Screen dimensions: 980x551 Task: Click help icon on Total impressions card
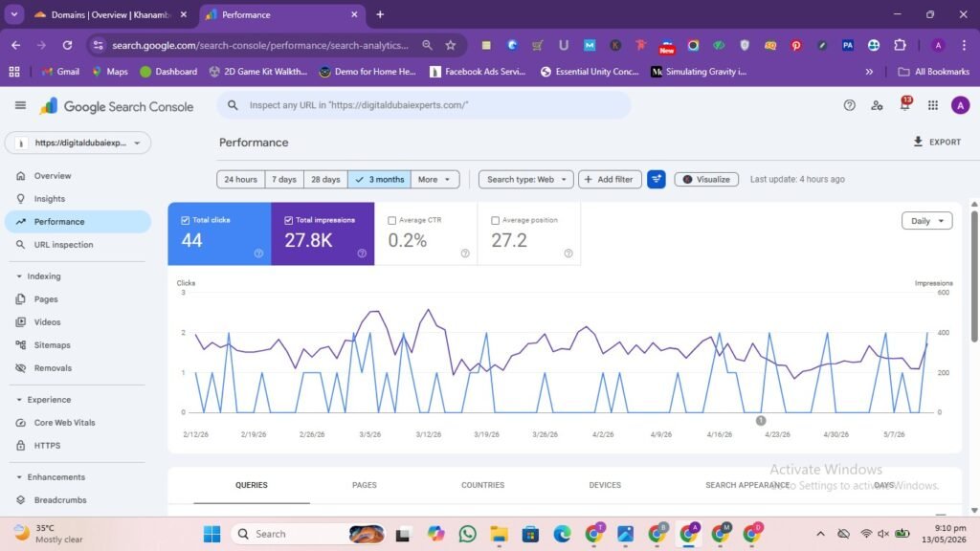[x=362, y=253]
